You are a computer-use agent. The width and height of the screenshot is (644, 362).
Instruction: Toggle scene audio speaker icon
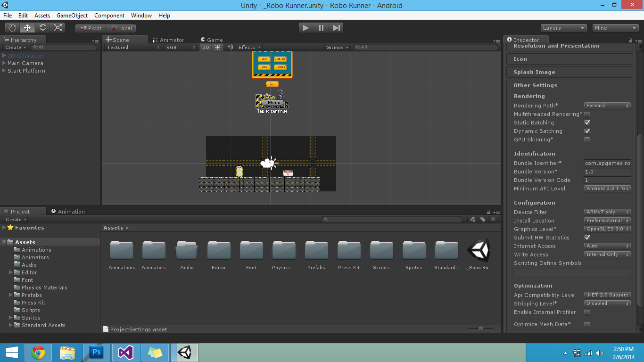[x=230, y=47]
